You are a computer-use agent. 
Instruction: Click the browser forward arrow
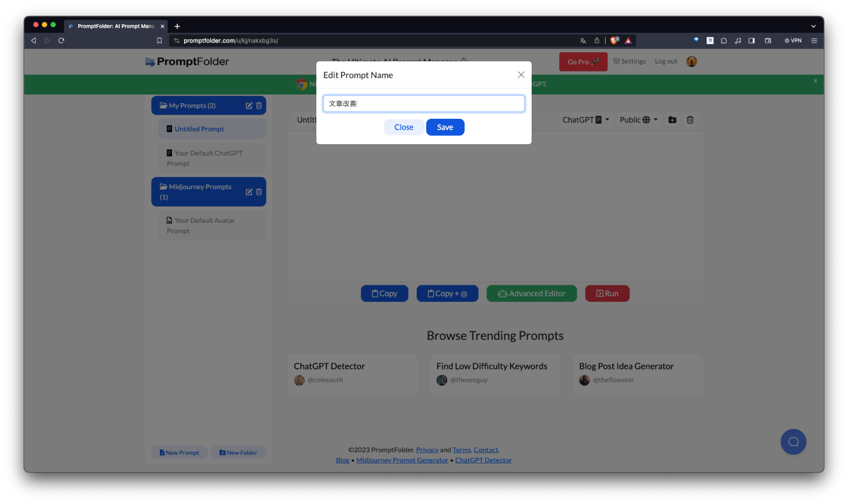pos(47,41)
